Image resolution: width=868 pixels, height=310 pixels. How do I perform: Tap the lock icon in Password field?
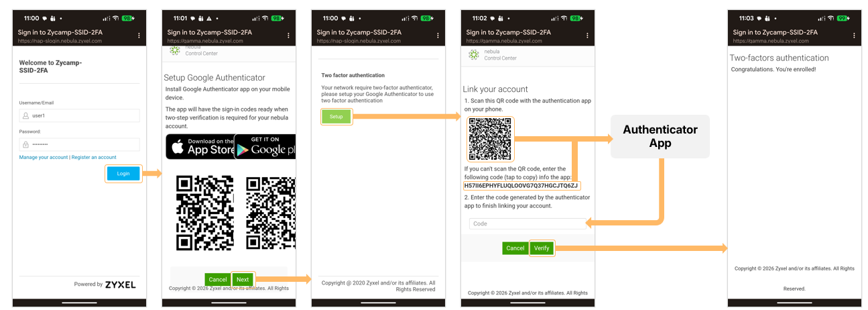click(x=25, y=144)
